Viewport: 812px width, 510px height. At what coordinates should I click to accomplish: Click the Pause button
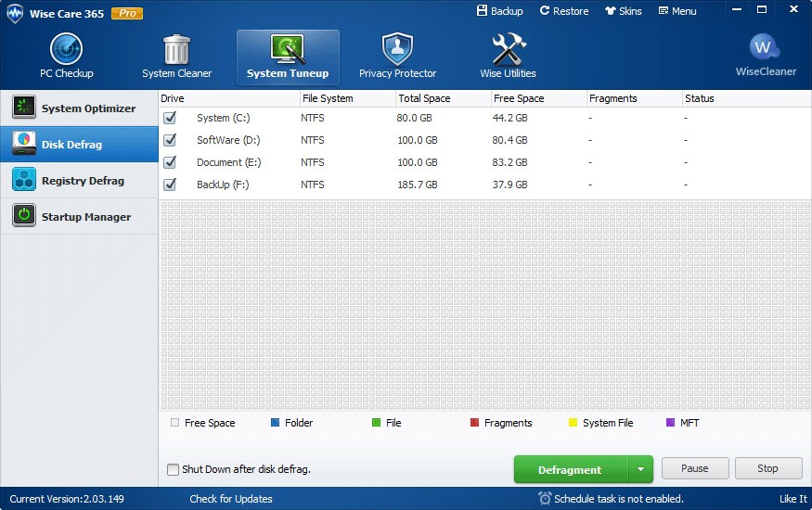[x=695, y=468]
